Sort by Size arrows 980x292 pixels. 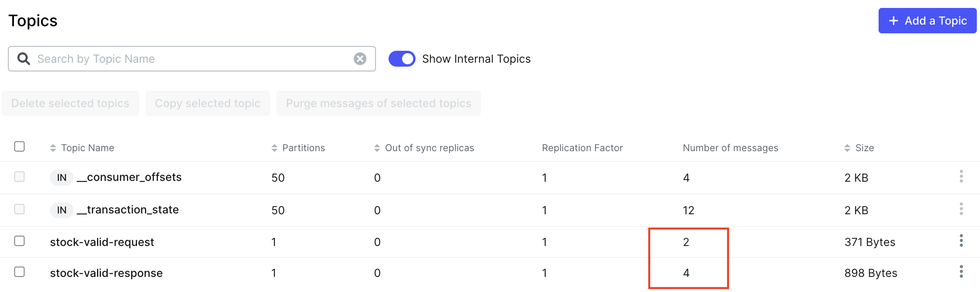(847, 148)
